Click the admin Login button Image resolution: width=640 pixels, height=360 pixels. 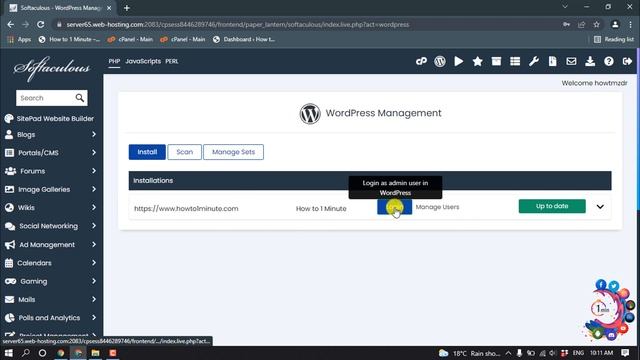coord(394,207)
